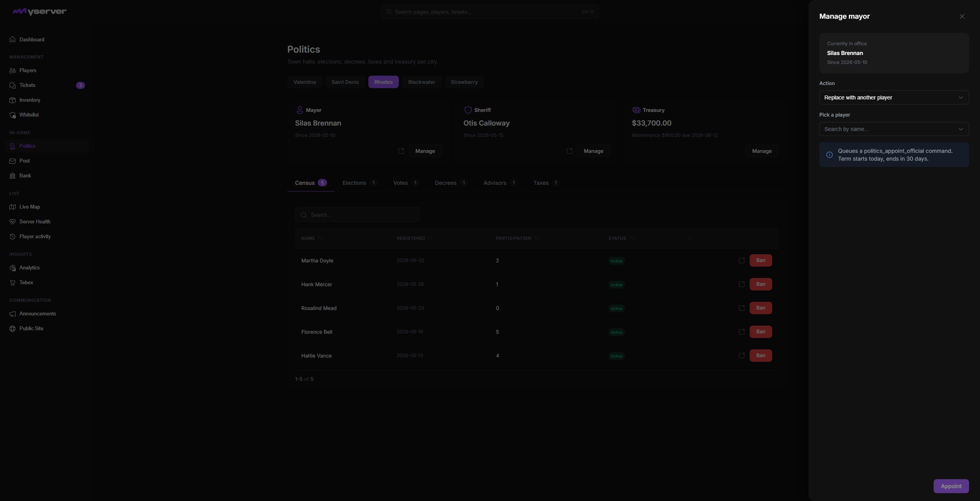Open Whitelist page
Image resolution: width=980 pixels, height=501 pixels.
point(47,115)
